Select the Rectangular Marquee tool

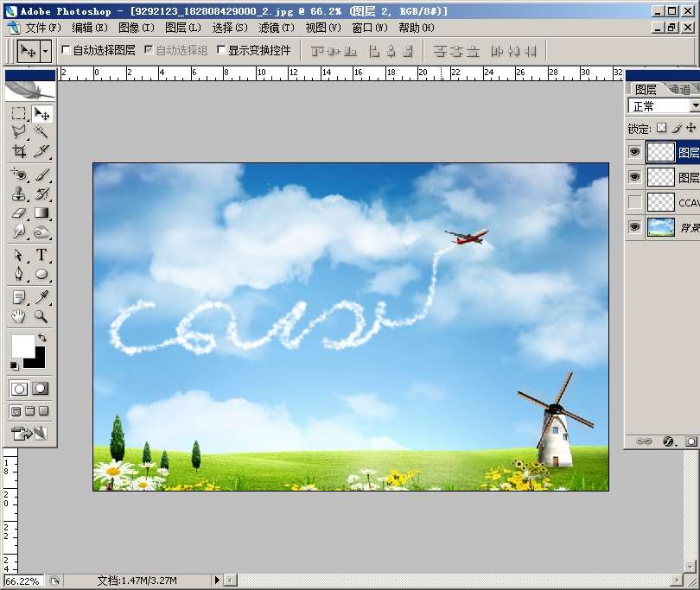(x=19, y=114)
